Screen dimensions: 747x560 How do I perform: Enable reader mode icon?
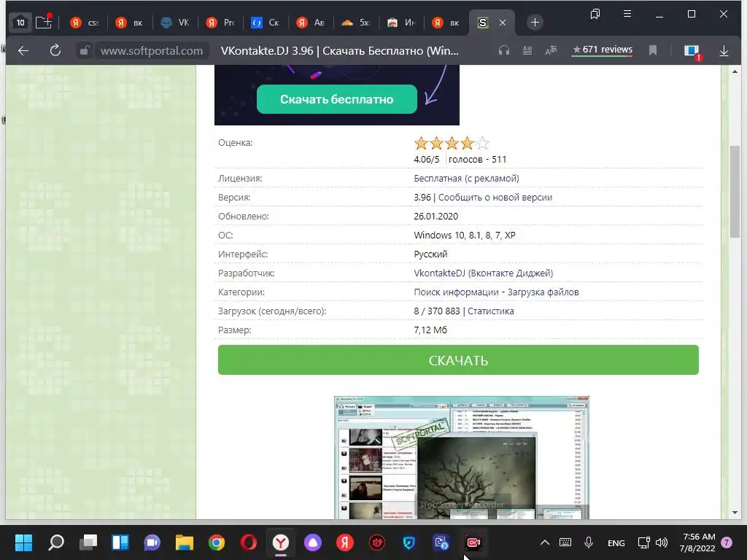point(527,50)
